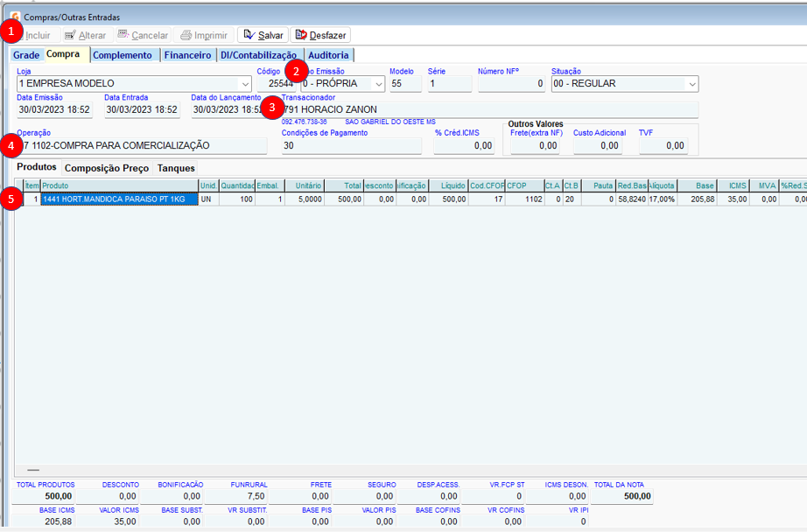Click the Frete(extra NF) field
Screen dimensions: 807x532
[x=535, y=145]
